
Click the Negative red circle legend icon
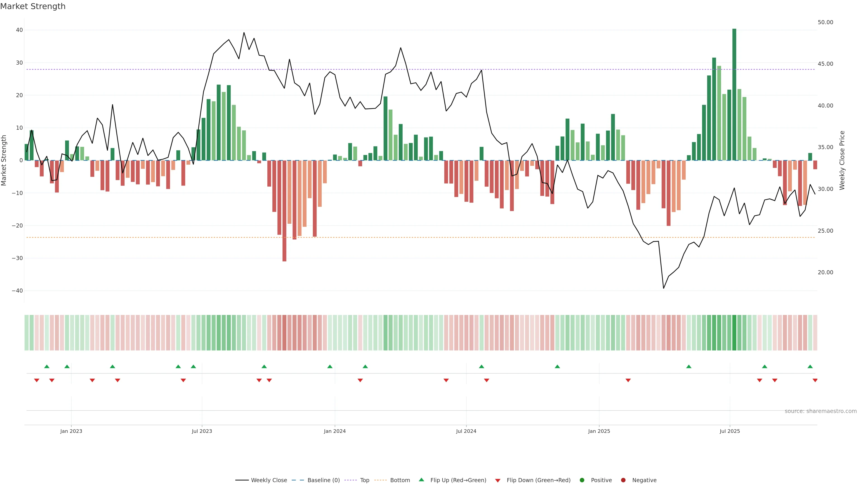coord(623,480)
